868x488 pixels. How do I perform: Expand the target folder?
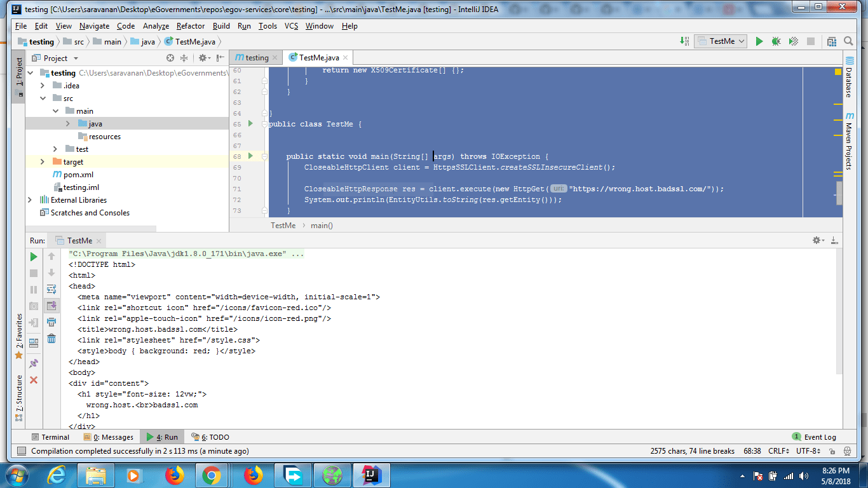tap(43, 162)
